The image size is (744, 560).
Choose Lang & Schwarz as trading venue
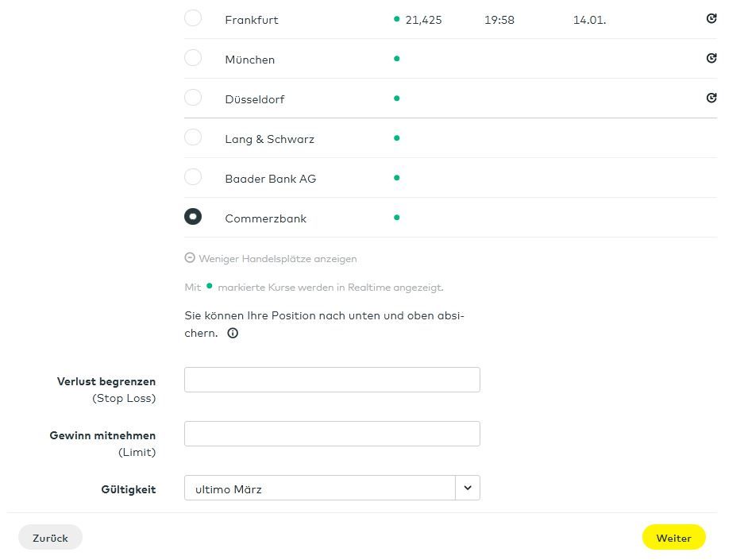tap(193, 137)
